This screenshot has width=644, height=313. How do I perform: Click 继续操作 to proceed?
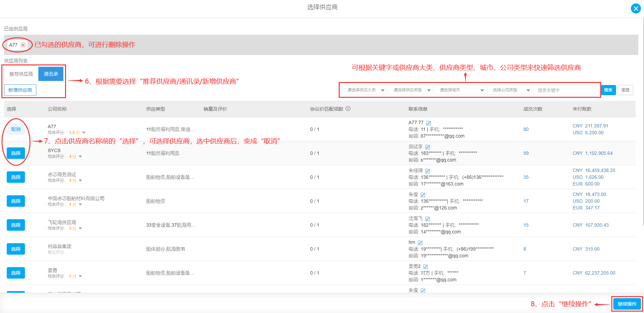[627, 304]
